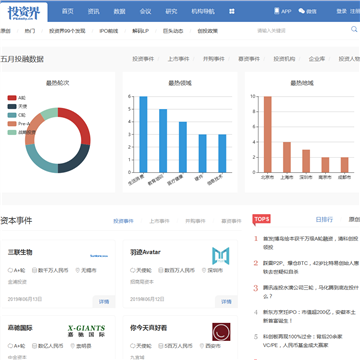Click the 投资界 site logo
Viewport: 360px width, 360px height.
coord(24,12)
